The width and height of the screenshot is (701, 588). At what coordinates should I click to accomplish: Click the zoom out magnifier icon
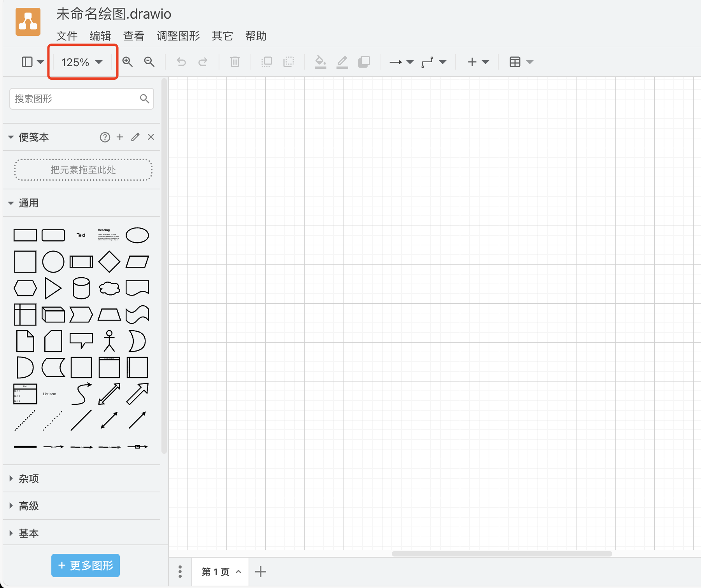pyautogui.click(x=149, y=62)
